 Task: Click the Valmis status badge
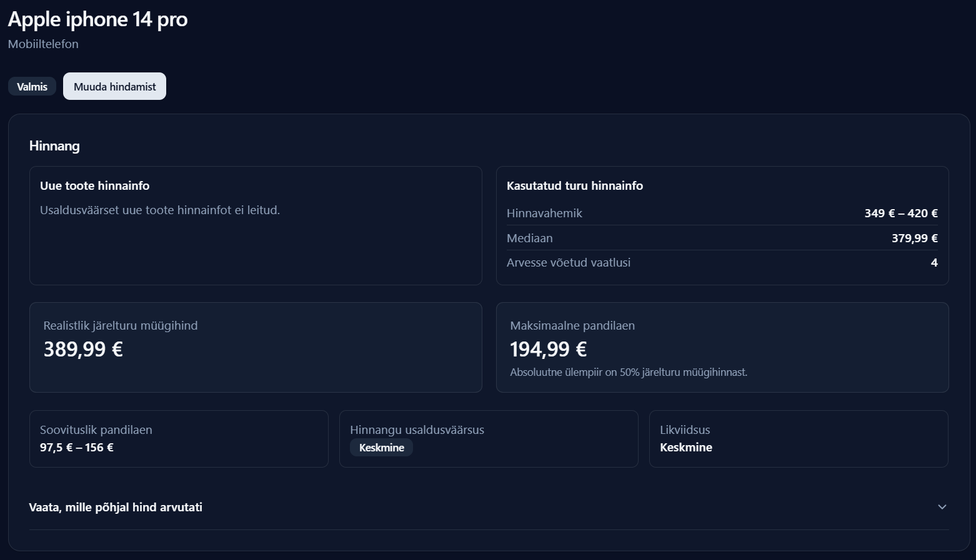32,86
